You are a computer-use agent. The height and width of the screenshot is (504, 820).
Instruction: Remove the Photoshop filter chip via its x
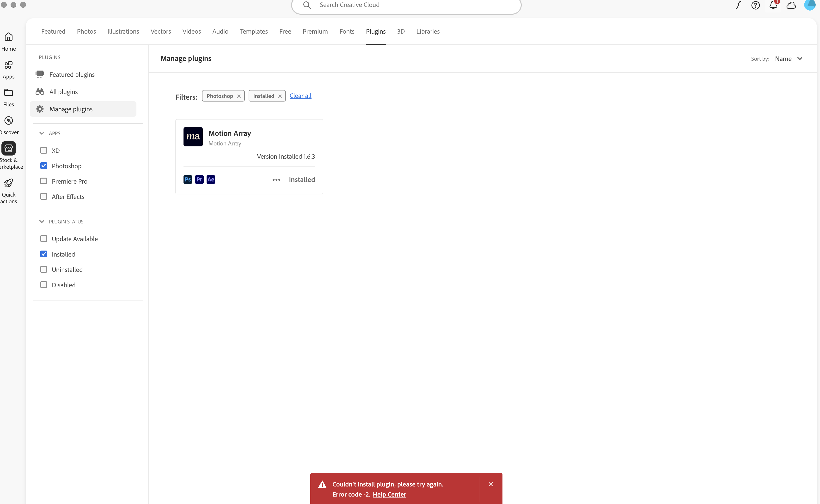pyautogui.click(x=239, y=96)
